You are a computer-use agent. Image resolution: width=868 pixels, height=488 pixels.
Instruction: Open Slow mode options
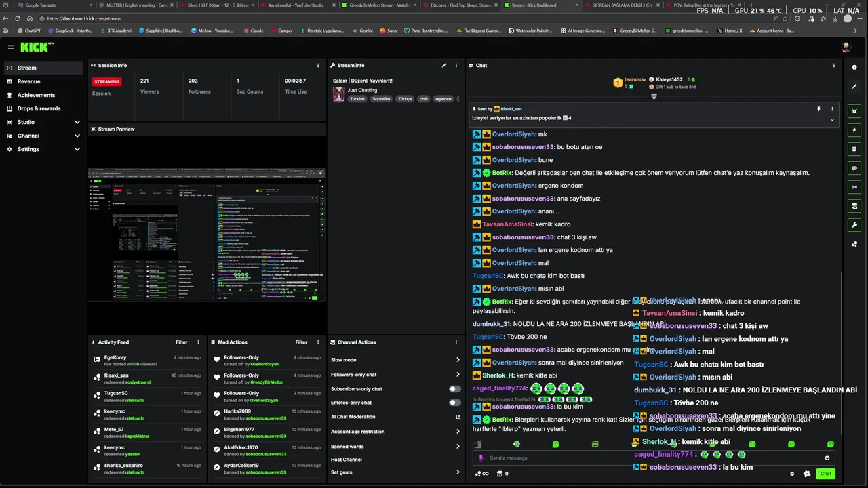(x=395, y=360)
